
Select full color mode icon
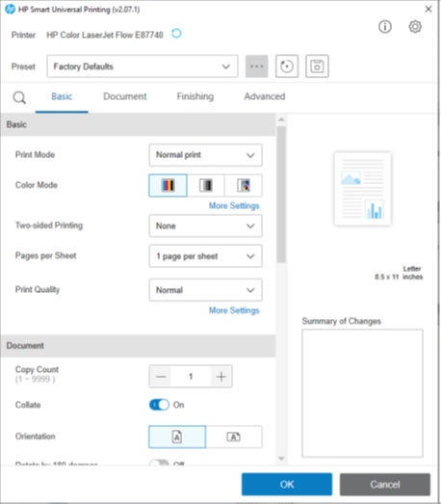point(168,185)
